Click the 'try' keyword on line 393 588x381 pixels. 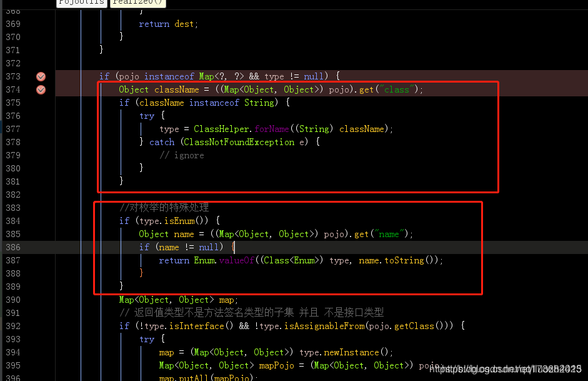(x=147, y=339)
